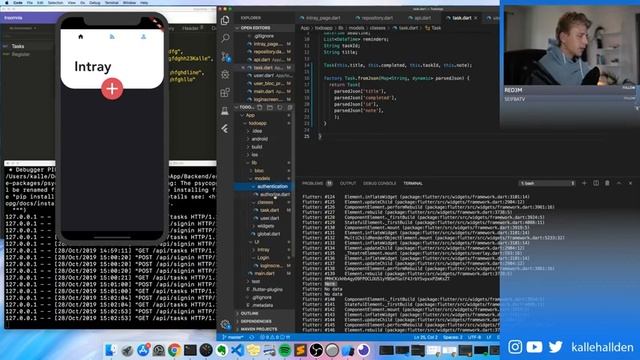Screen dimensions: 640x360
Task: Click Ln 25, Col 2 in status bar
Action: click(x=426, y=338)
